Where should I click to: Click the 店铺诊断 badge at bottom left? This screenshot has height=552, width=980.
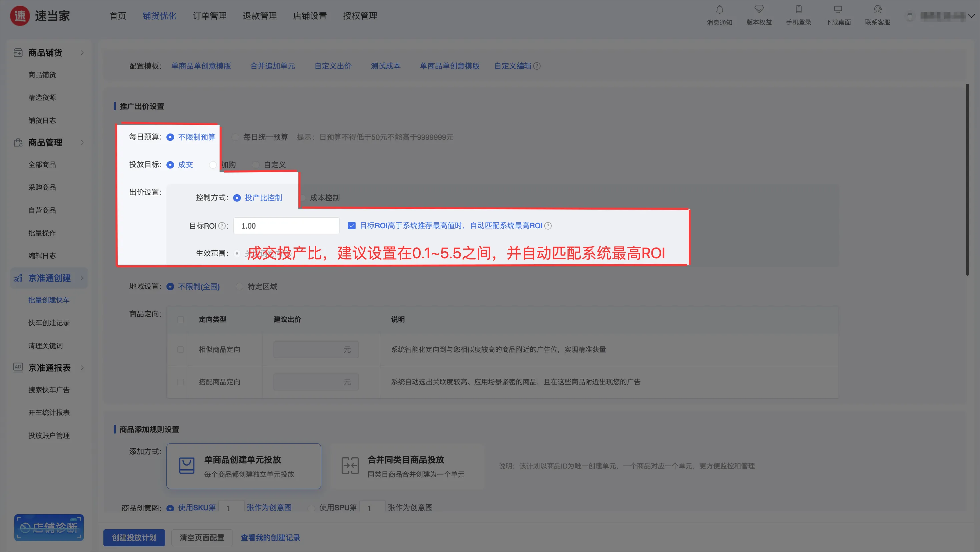coord(49,527)
